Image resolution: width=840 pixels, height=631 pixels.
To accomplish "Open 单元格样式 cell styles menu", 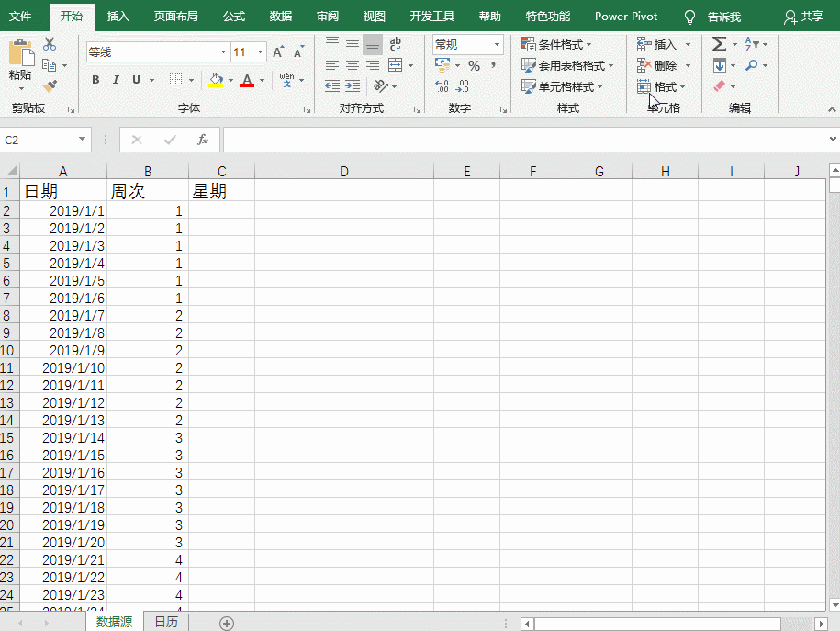I will (562, 86).
